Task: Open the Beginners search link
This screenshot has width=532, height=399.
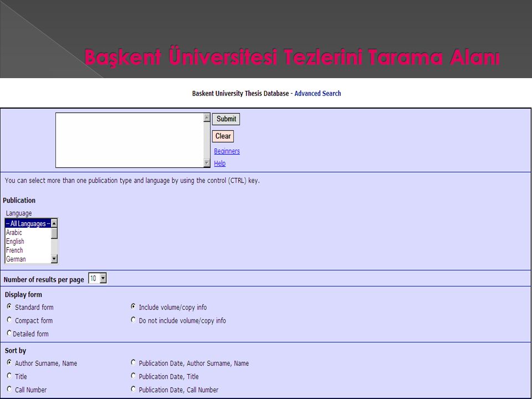Action: coord(227,151)
